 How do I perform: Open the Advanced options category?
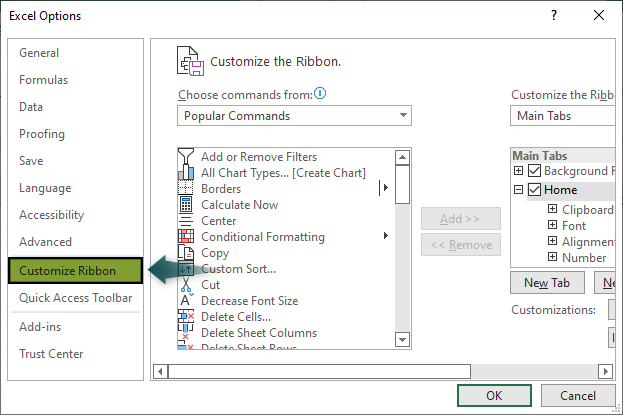(x=45, y=242)
